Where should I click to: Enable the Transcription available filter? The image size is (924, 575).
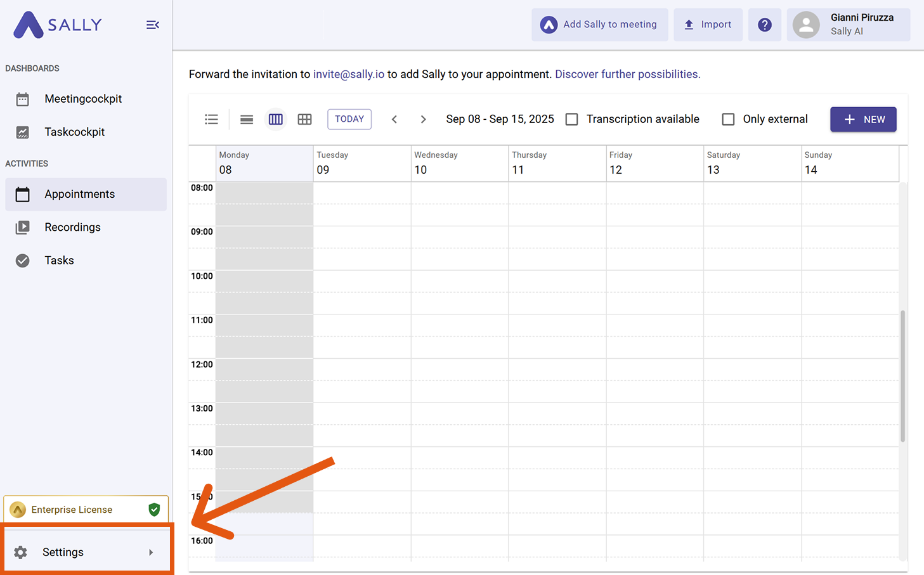(x=571, y=119)
